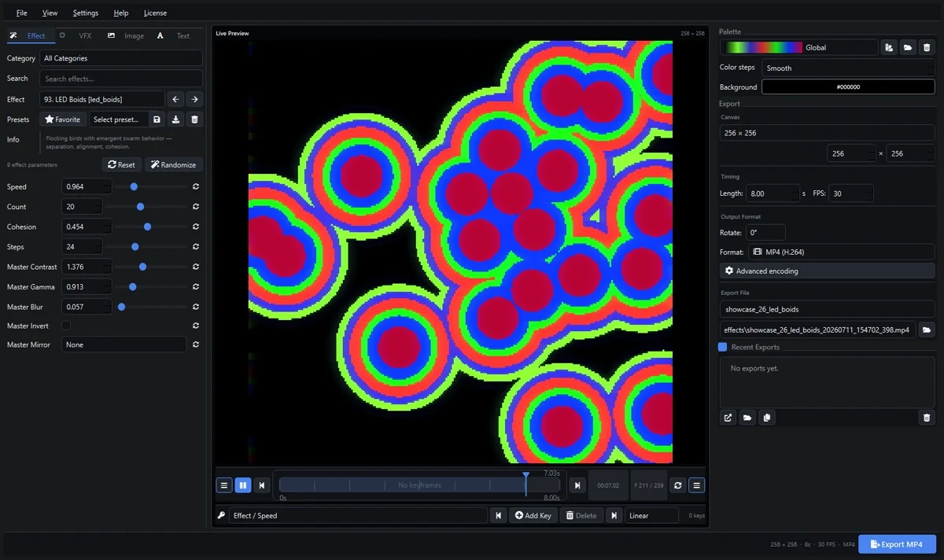
Task: Switch to the Text tab
Action: tap(175, 35)
